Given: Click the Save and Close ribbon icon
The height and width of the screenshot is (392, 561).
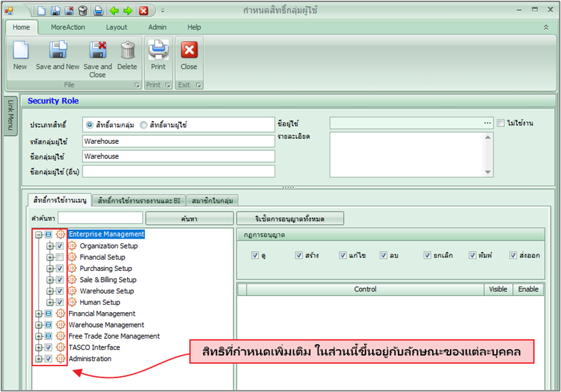Looking at the screenshot, I should coord(97,51).
